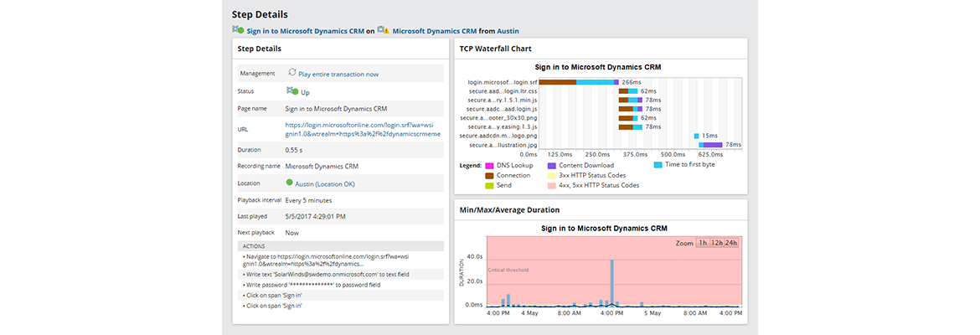Click the Send green legend swatch
Viewport: 980px width, 335px height.
click(x=489, y=186)
